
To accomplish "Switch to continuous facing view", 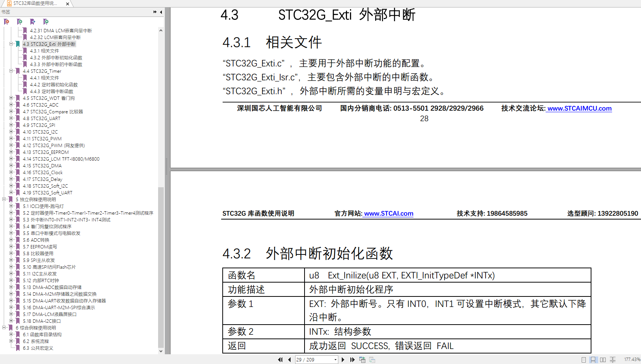I will point(612,359).
